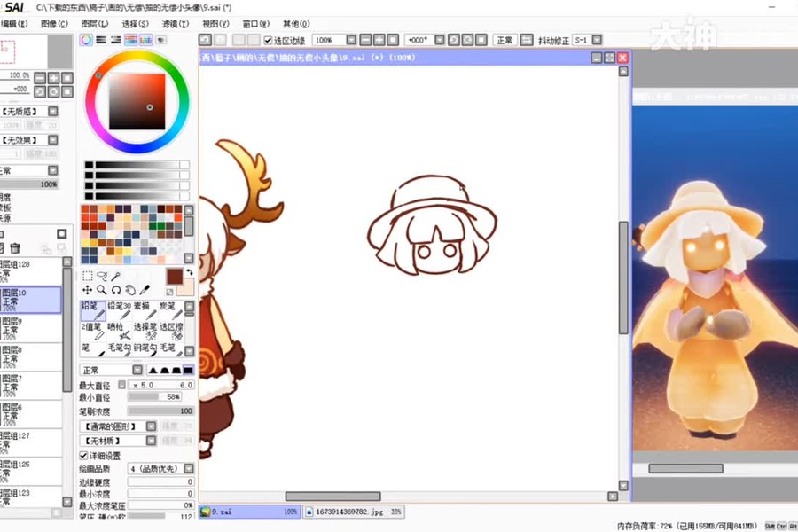Image resolution: width=798 pixels, height=532 pixels.
Task: Select the zoom magnifier tool
Action: [102, 290]
